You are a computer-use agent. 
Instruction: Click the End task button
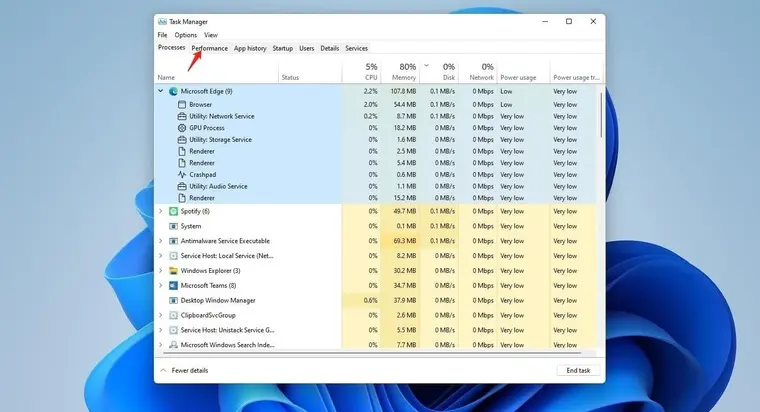click(x=578, y=370)
